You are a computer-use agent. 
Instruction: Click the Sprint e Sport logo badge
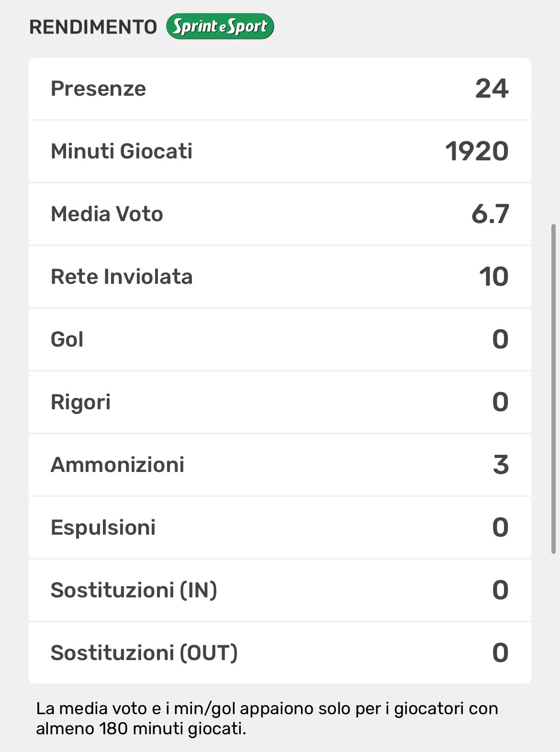220,26
